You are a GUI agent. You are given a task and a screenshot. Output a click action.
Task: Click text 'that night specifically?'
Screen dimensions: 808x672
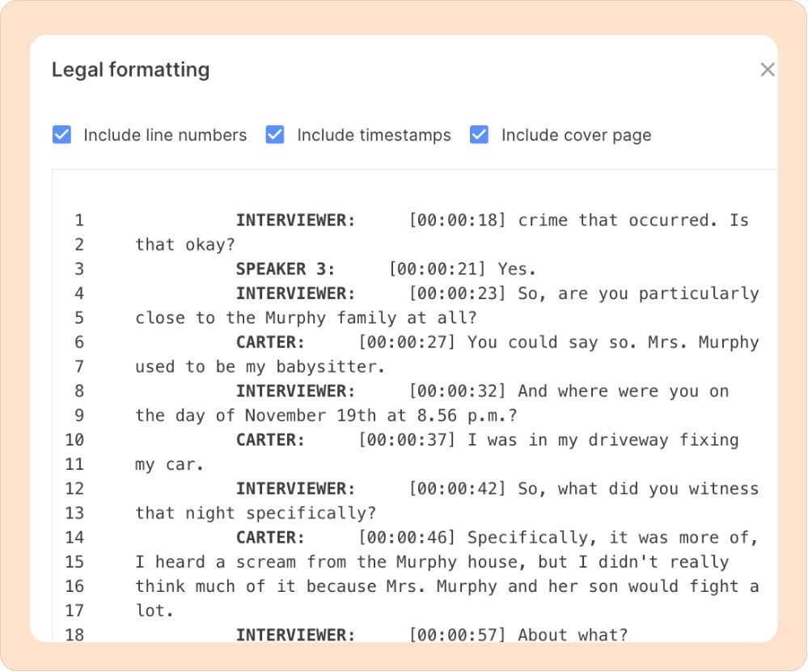pos(256,514)
